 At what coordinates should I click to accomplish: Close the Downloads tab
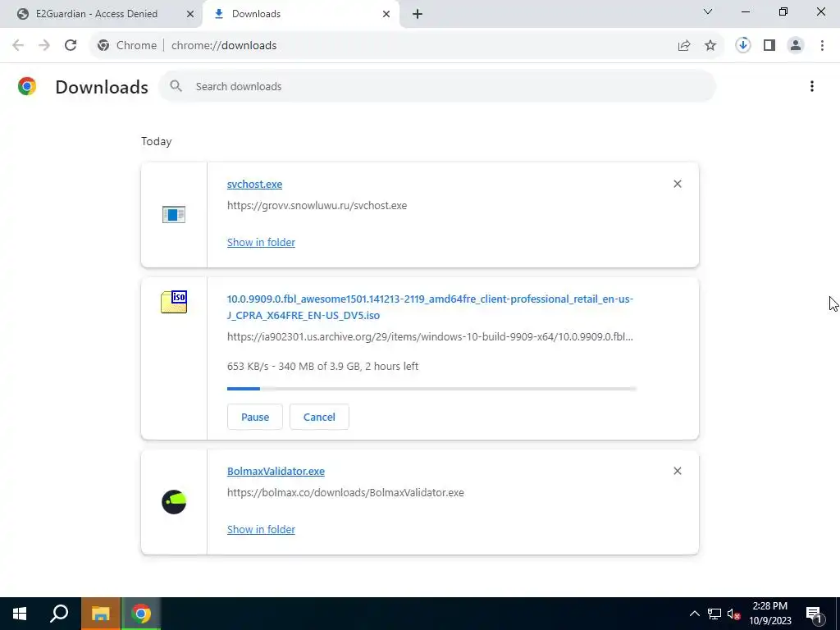point(386,14)
